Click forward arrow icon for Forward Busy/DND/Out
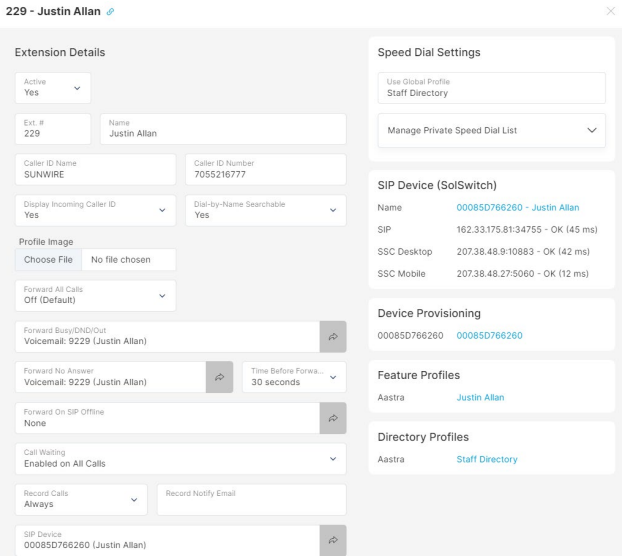This screenshot has width=625, height=558. pos(333,337)
